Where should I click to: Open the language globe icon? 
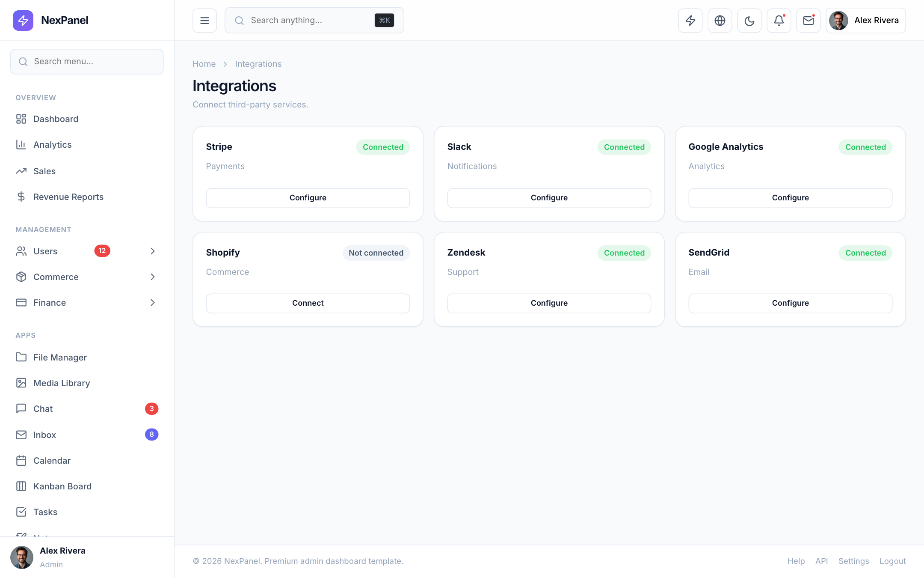(720, 20)
